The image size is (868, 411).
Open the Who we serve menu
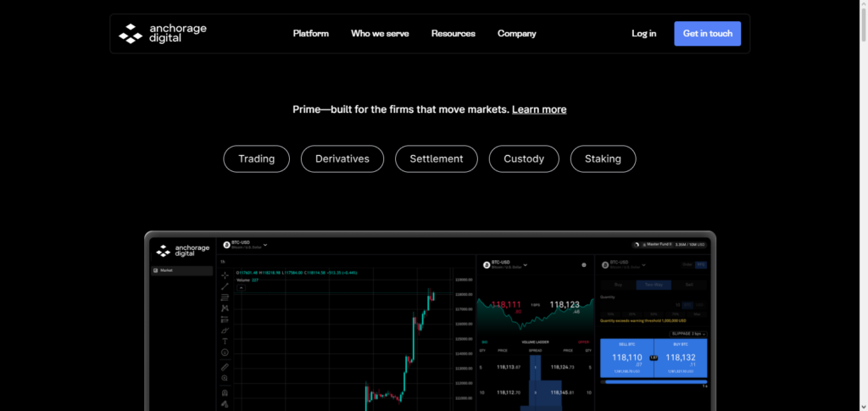(x=380, y=34)
